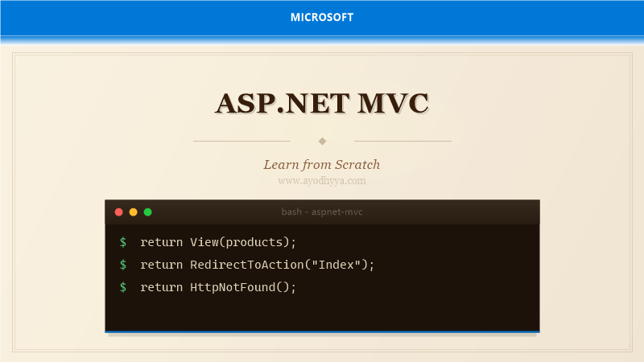This screenshot has height=362, width=644.
Task: Click the Learn from Scratch subtitle
Action: [322, 165]
